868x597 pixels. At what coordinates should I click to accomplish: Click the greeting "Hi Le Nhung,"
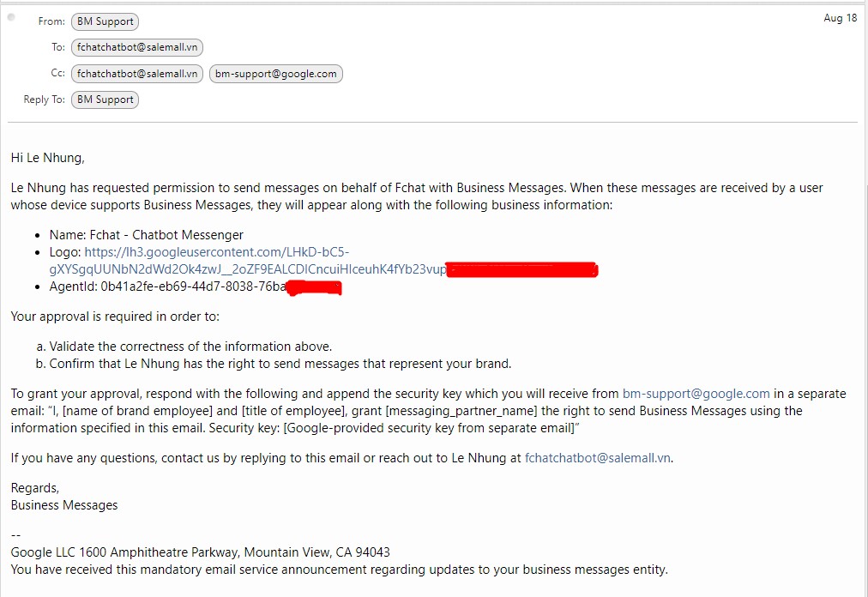[48, 158]
